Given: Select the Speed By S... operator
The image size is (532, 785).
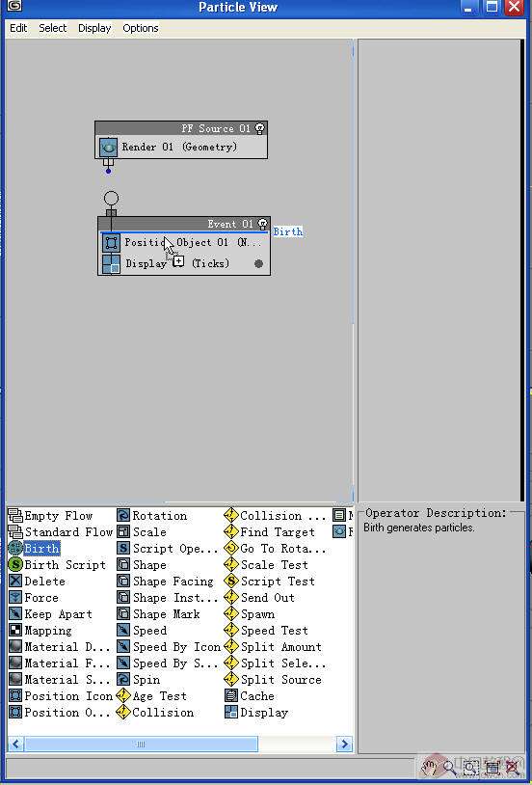Looking at the screenshot, I should pyautogui.click(x=168, y=663).
